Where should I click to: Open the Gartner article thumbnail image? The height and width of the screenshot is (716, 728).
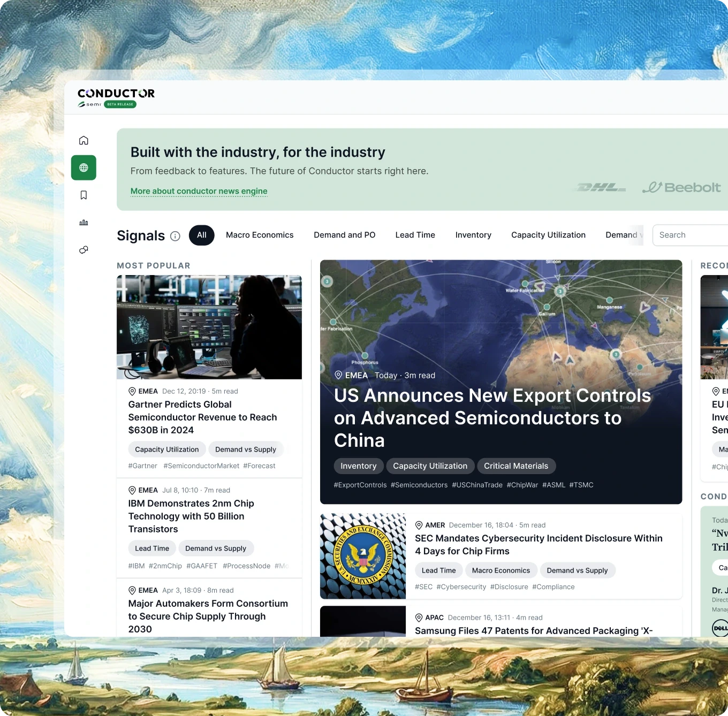(x=209, y=327)
